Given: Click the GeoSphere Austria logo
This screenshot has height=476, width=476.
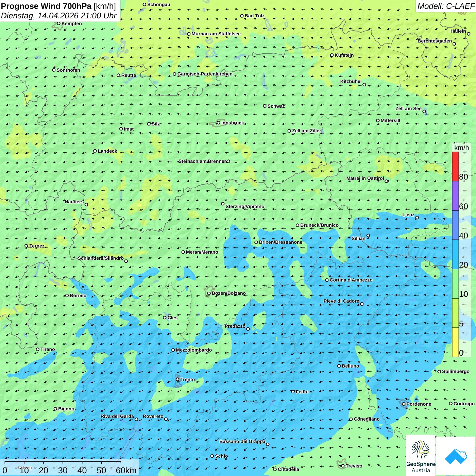Looking at the screenshot, I should pyautogui.click(x=421, y=456).
